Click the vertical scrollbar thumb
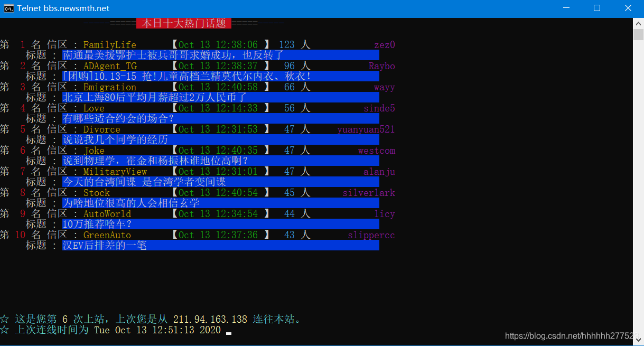 (638, 34)
